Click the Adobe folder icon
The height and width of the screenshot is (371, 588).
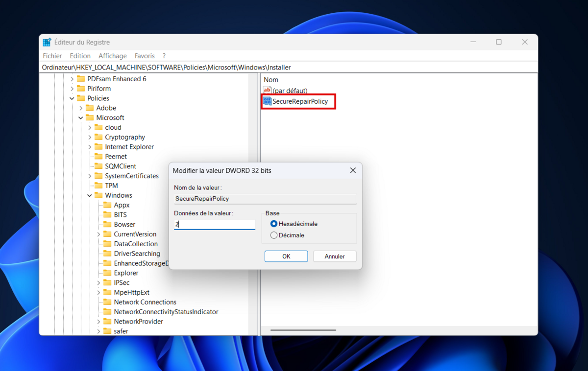90,108
